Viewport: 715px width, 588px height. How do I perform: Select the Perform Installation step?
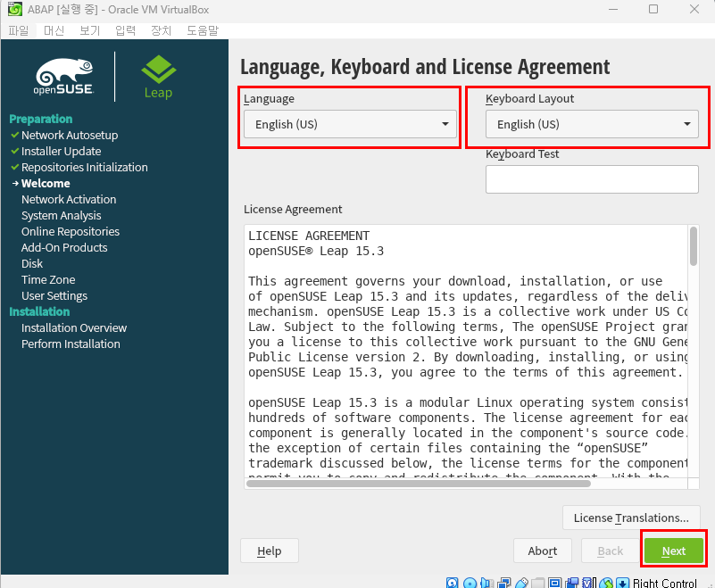pyautogui.click(x=71, y=344)
